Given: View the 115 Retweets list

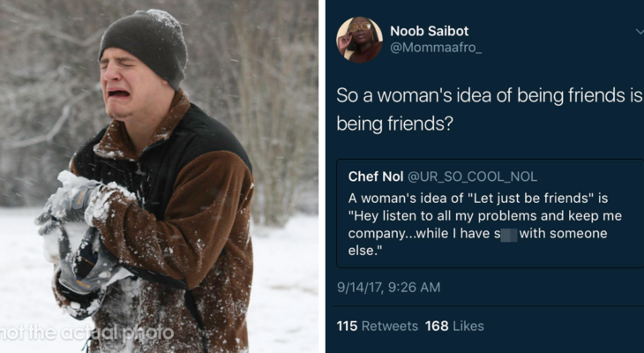Looking at the screenshot, I should click(378, 326).
